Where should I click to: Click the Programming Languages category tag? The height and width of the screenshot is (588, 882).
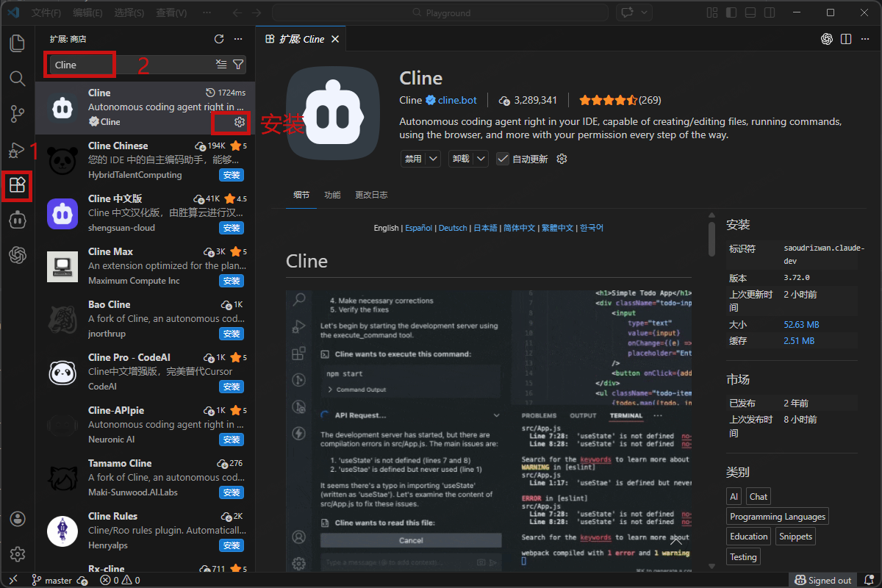point(778,517)
